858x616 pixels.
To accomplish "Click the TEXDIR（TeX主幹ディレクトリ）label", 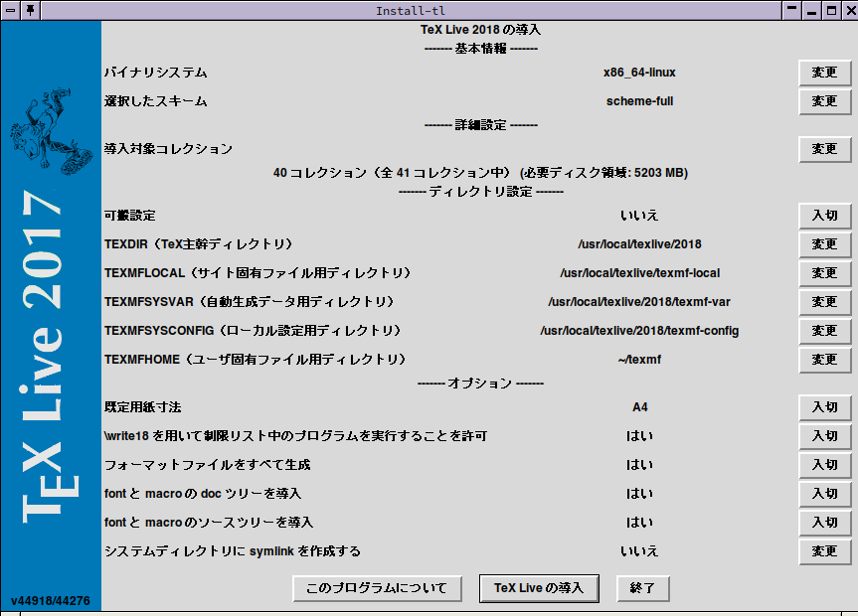I will (200, 244).
